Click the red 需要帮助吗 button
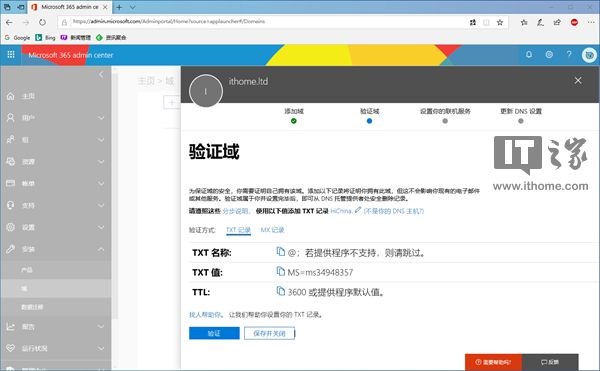The width and height of the screenshot is (600, 371). [x=493, y=362]
